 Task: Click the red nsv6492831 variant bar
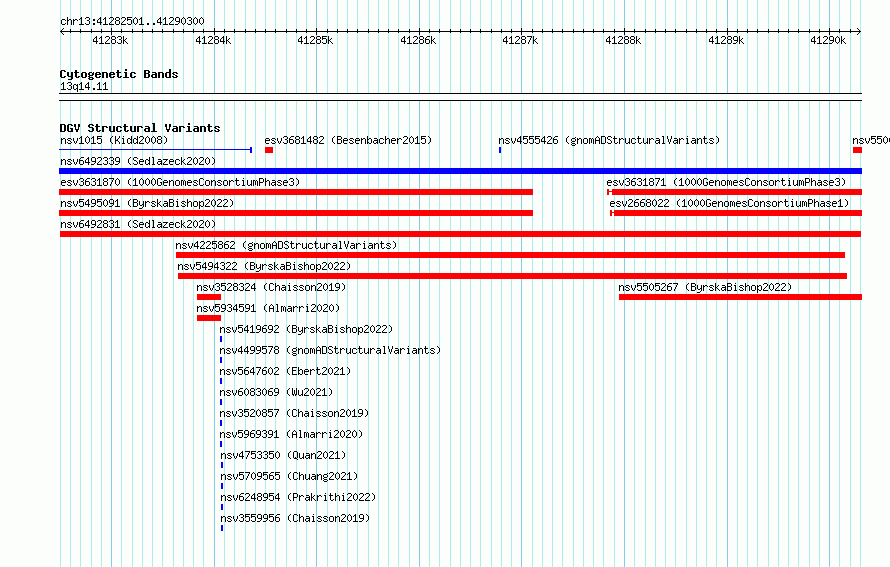coord(460,234)
